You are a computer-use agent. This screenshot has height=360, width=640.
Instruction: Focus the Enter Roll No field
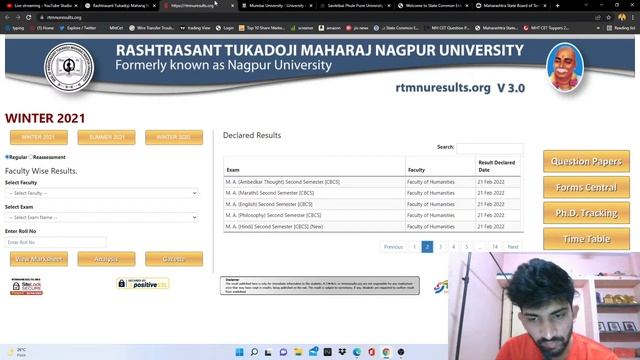pos(56,242)
